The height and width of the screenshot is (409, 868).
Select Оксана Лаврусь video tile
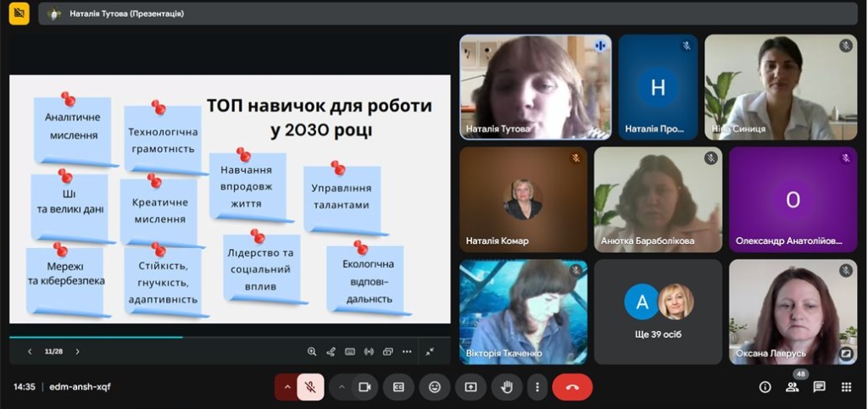pos(793,311)
